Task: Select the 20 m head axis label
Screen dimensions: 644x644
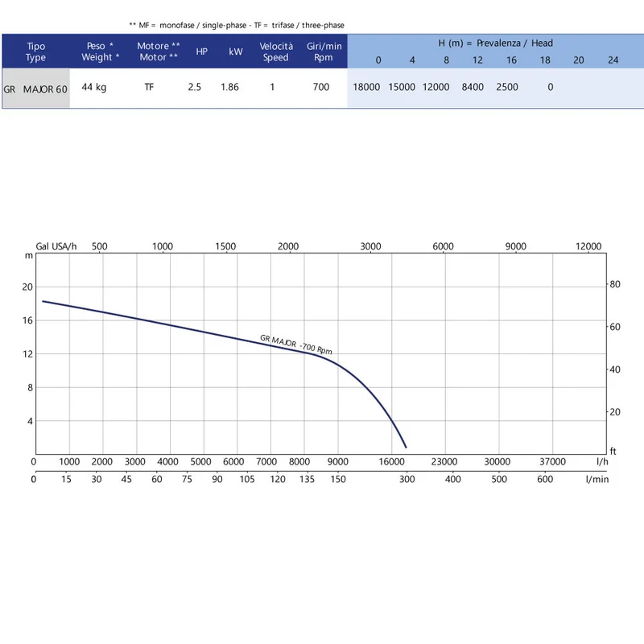Action: (27, 287)
